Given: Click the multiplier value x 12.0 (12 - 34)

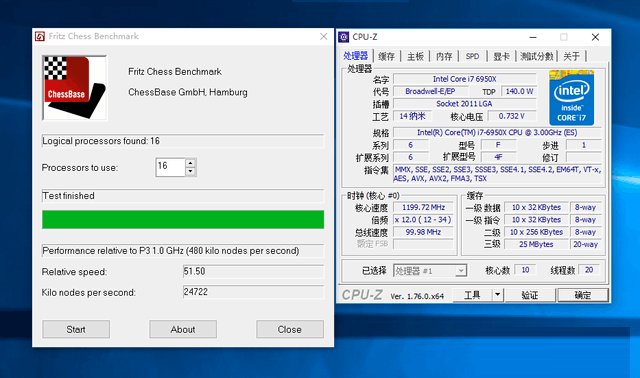Looking at the screenshot, I should click(x=423, y=220).
